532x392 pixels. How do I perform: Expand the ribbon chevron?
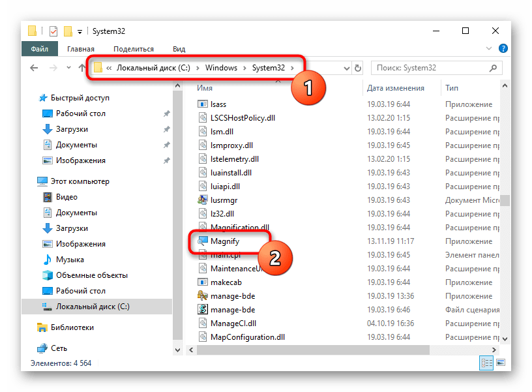[489, 48]
